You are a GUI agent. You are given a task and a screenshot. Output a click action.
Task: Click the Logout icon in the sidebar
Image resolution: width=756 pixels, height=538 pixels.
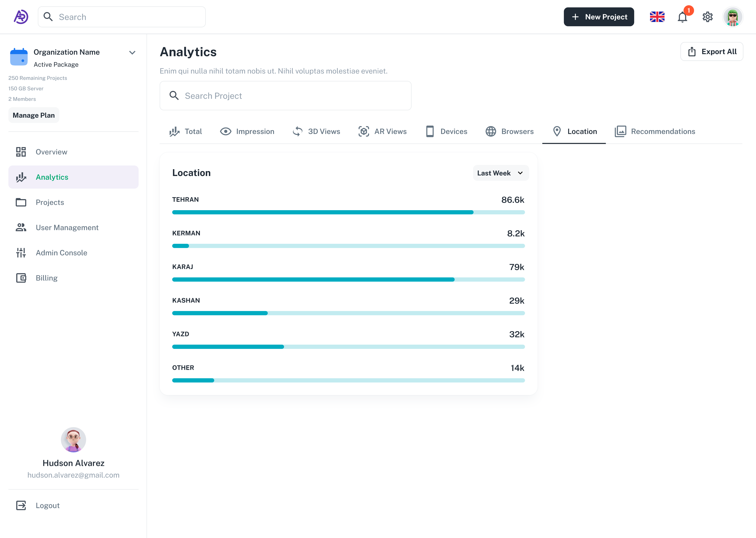click(21, 505)
